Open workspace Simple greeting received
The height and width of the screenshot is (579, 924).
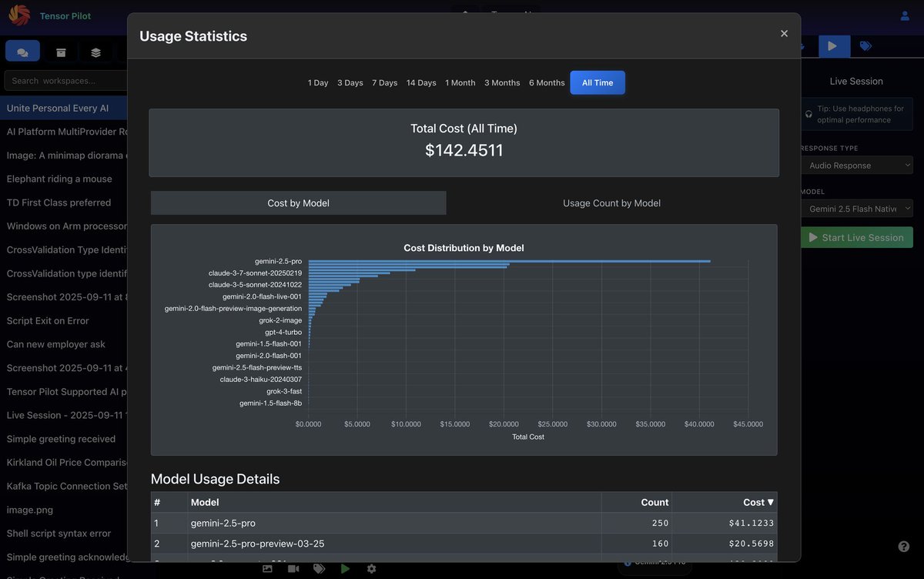point(64,439)
